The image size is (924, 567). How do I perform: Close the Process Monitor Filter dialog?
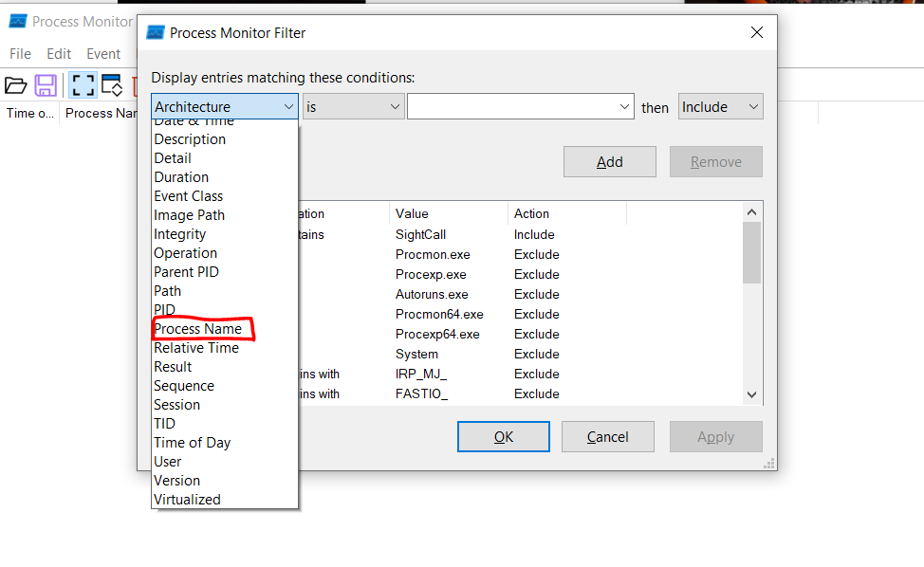click(757, 32)
